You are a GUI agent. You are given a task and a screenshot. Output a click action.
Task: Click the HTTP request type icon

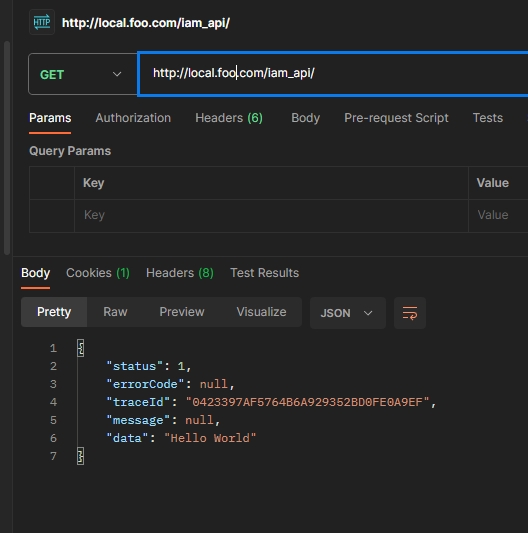click(x=42, y=22)
